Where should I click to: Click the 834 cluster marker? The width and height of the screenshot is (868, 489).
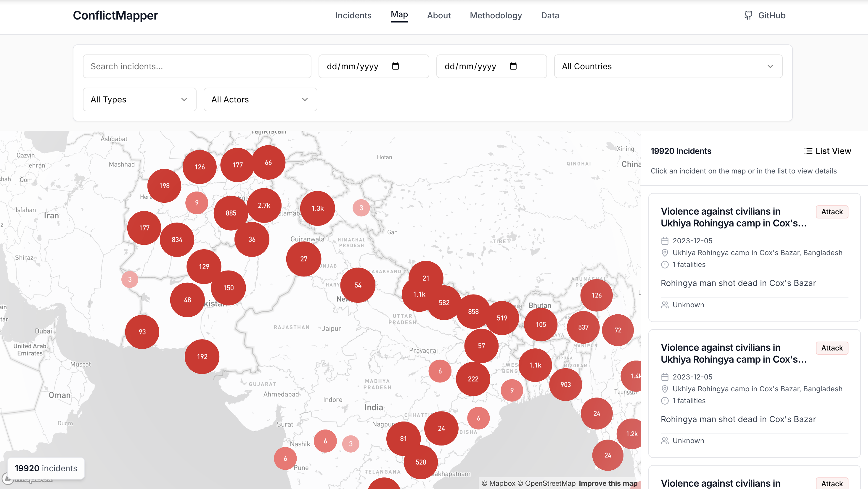click(177, 239)
